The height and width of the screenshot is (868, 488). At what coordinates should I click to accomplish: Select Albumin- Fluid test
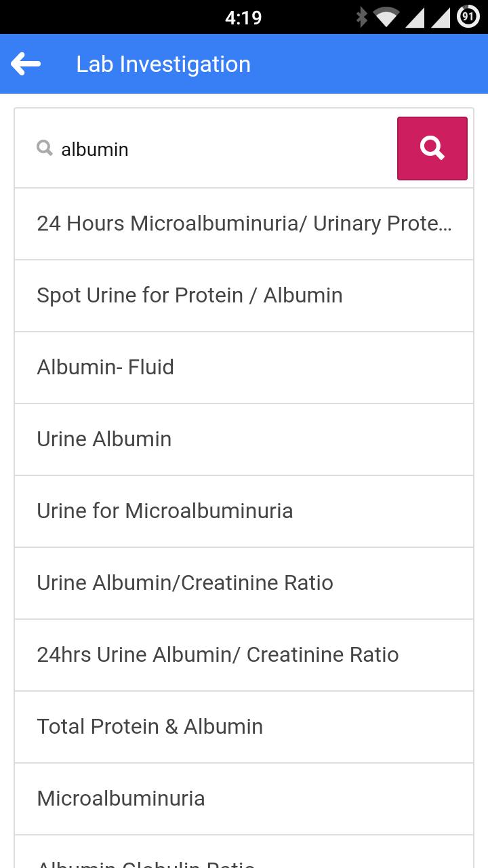(244, 368)
